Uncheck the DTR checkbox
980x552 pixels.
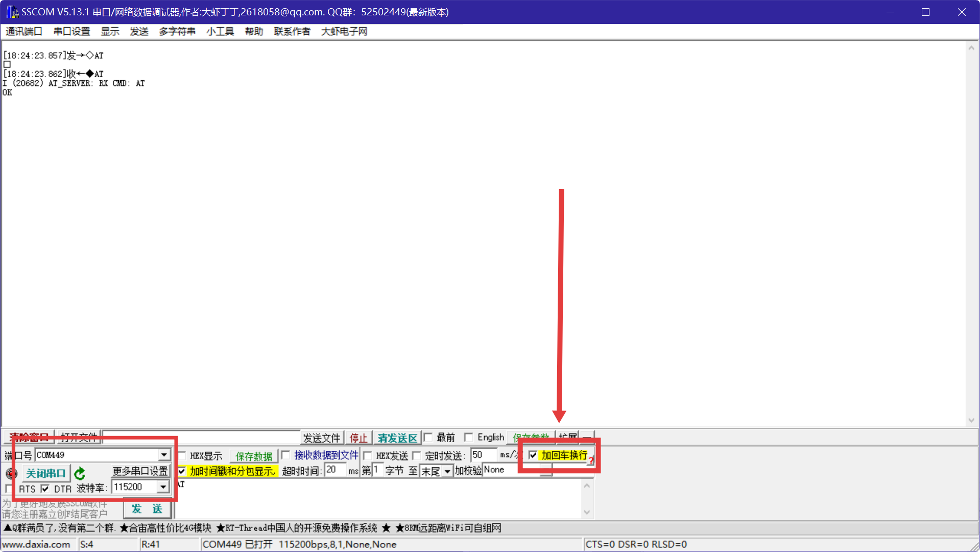pos(45,489)
